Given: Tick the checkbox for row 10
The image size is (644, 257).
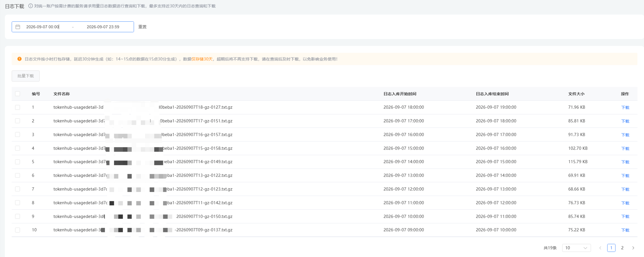Looking at the screenshot, I should point(17,230).
